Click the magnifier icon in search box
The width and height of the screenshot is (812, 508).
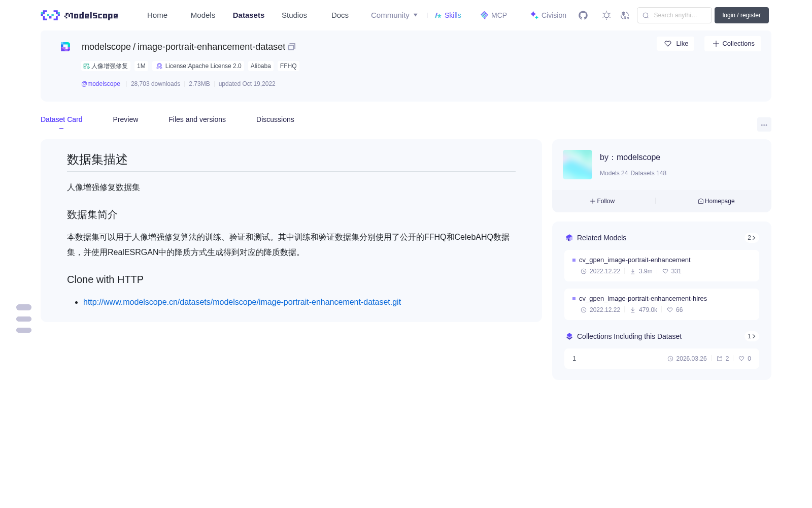click(x=646, y=15)
